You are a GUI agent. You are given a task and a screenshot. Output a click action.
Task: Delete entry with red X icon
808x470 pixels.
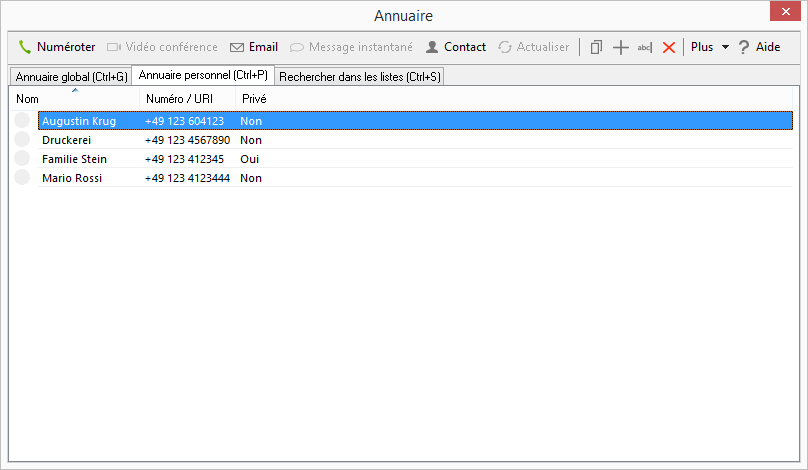point(669,47)
